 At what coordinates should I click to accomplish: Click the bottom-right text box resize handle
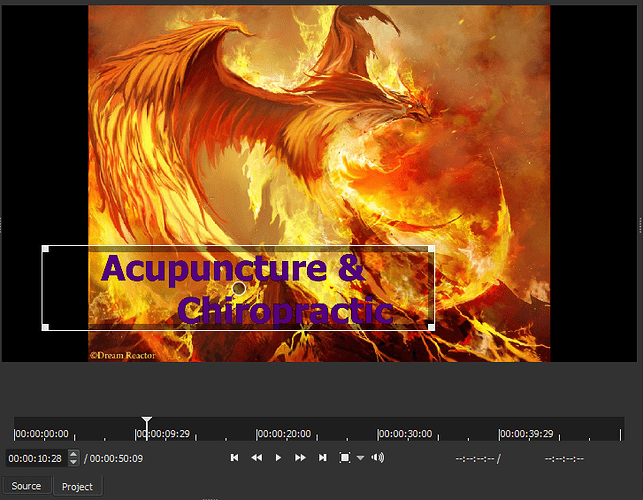[431, 327]
